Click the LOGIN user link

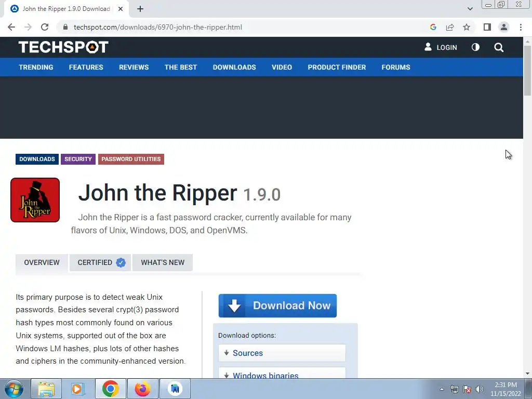(441, 47)
